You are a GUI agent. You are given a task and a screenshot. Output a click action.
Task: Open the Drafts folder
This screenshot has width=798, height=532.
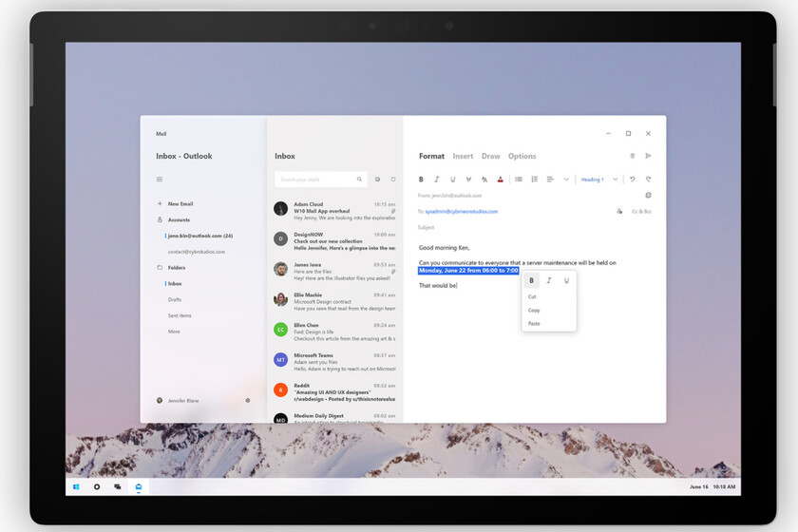pyautogui.click(x=175, y=299)
